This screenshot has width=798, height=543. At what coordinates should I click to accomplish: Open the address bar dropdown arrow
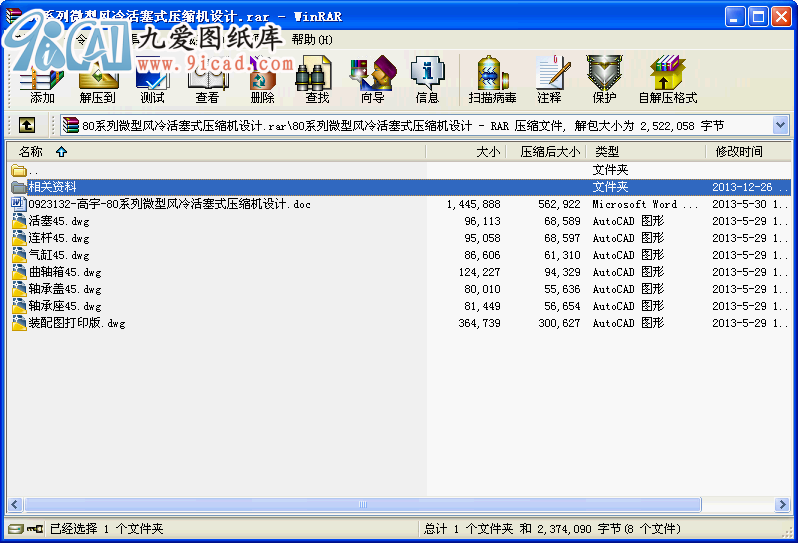780,125
